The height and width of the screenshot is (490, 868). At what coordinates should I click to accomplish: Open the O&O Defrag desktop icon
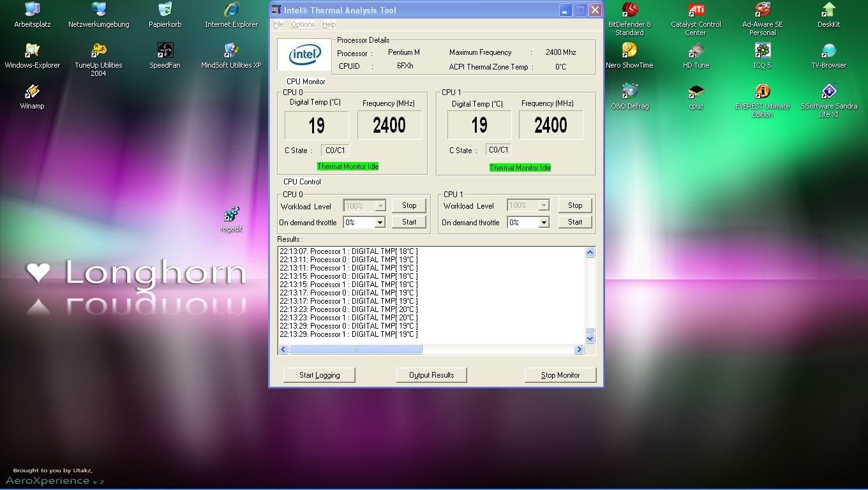[x=629, y=97]
